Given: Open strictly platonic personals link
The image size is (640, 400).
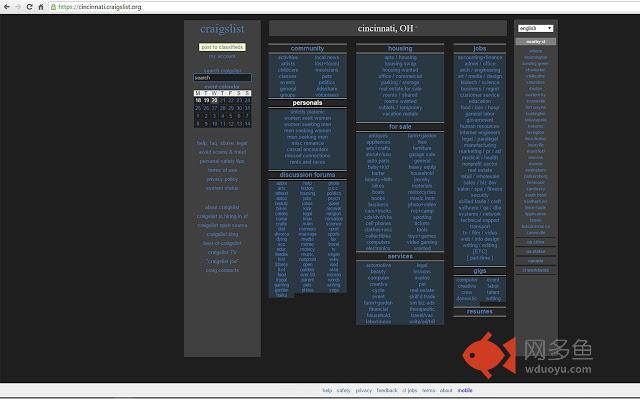Looking at the screenshot, I should 307,112.
